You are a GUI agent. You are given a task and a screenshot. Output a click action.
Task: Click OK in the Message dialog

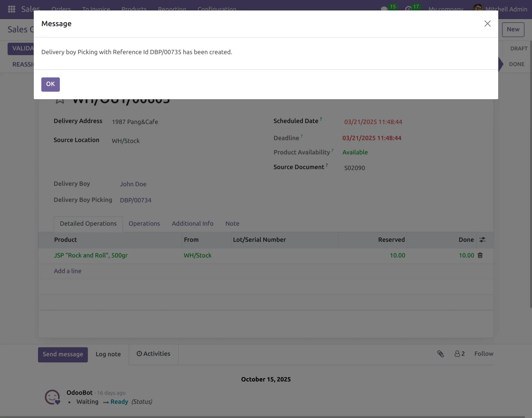pos(50,84)
